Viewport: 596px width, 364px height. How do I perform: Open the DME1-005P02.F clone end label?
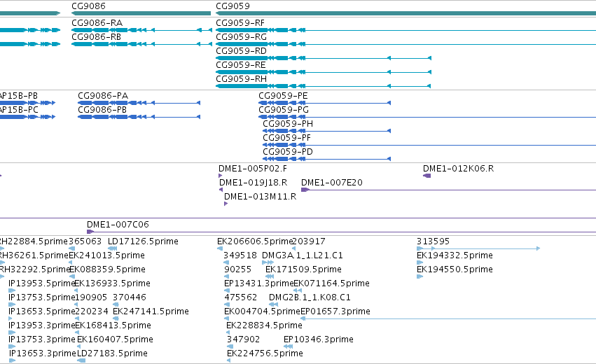(253, 169)
